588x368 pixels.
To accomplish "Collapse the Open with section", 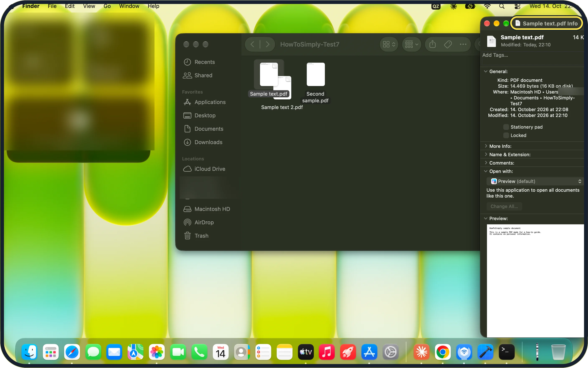I will [x=486, y=171].
